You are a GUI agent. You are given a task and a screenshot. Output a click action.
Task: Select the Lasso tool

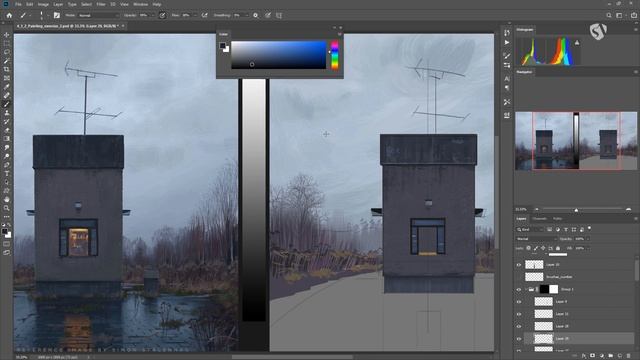pos(7,52)
